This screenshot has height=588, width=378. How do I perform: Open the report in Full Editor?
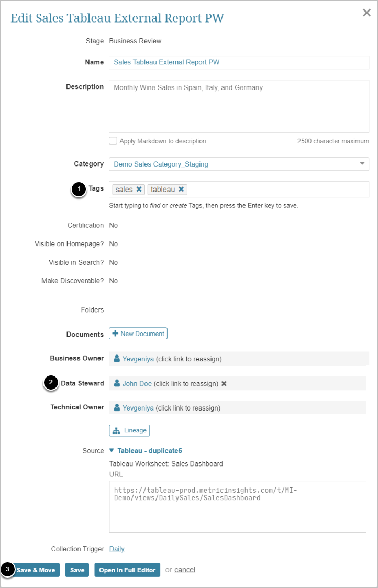point(127,570)
